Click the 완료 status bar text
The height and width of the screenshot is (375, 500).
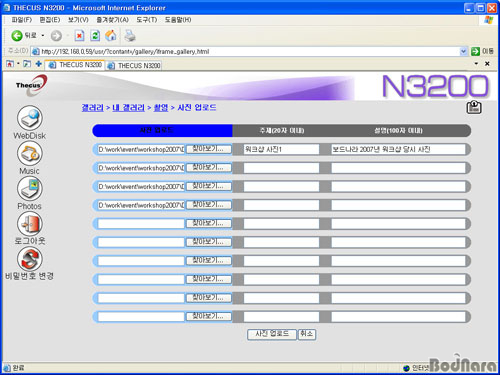pos(18,368)
